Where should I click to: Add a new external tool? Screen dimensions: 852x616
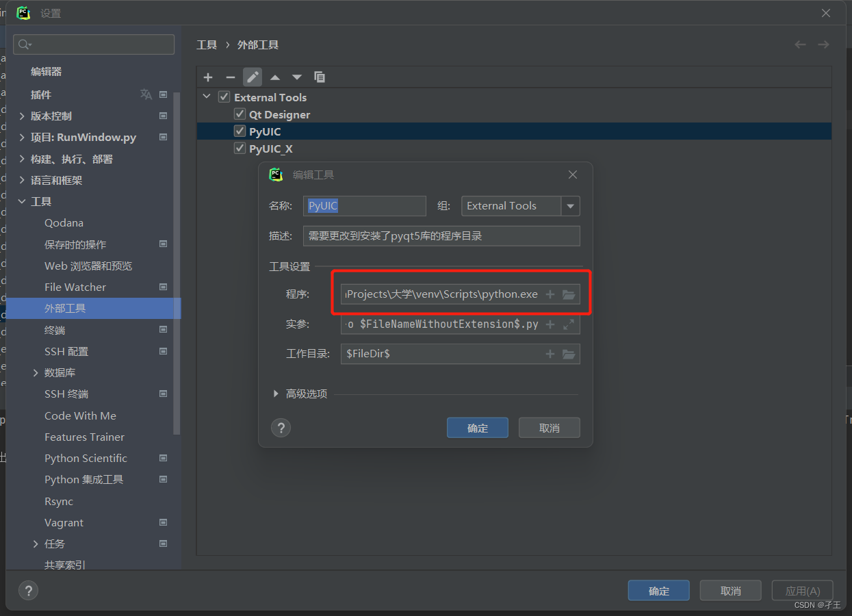point(208,77)
